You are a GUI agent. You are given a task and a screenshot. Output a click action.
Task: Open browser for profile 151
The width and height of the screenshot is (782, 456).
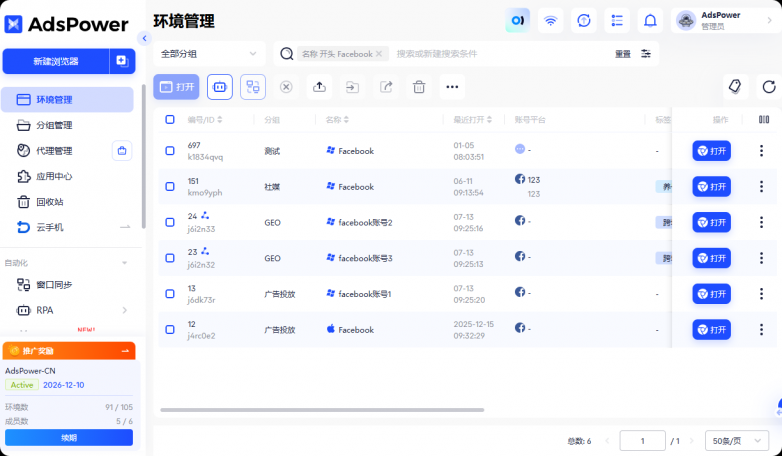(712, 187)
